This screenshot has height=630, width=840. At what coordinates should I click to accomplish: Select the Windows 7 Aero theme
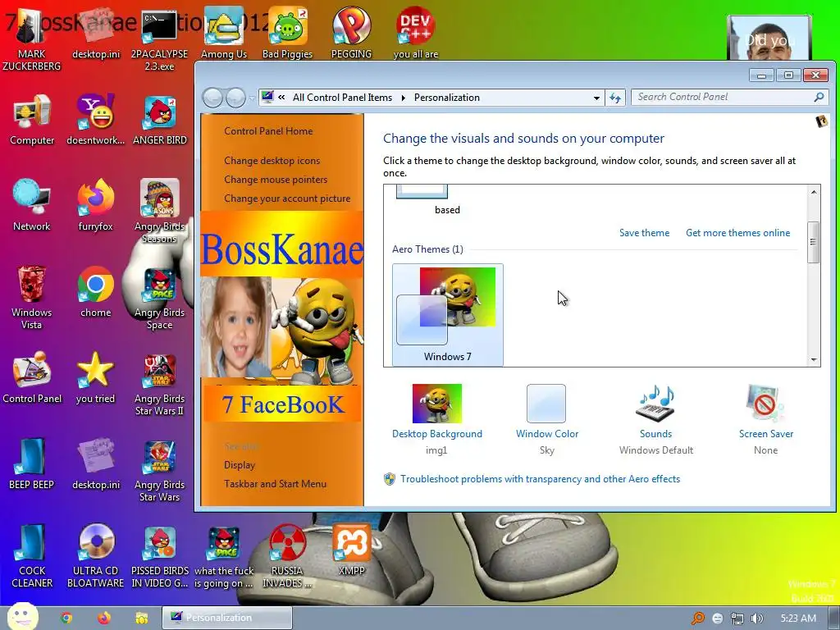coord(447,315)
